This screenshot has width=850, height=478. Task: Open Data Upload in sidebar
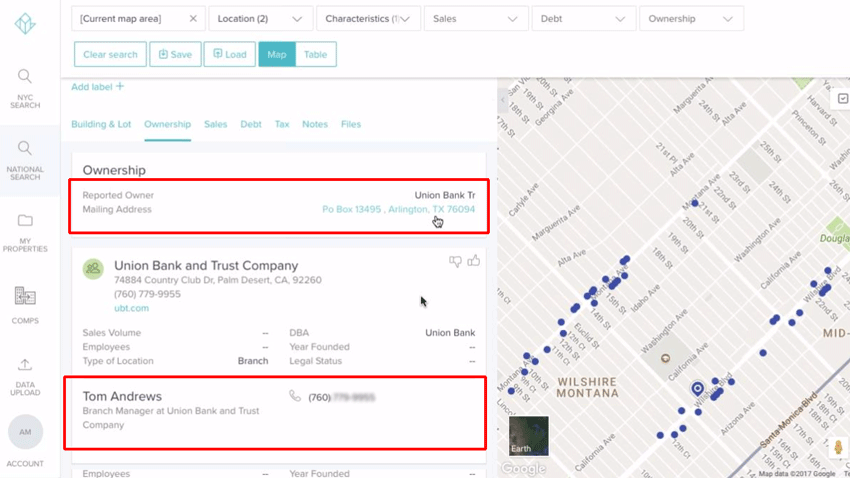coord(25,377)
